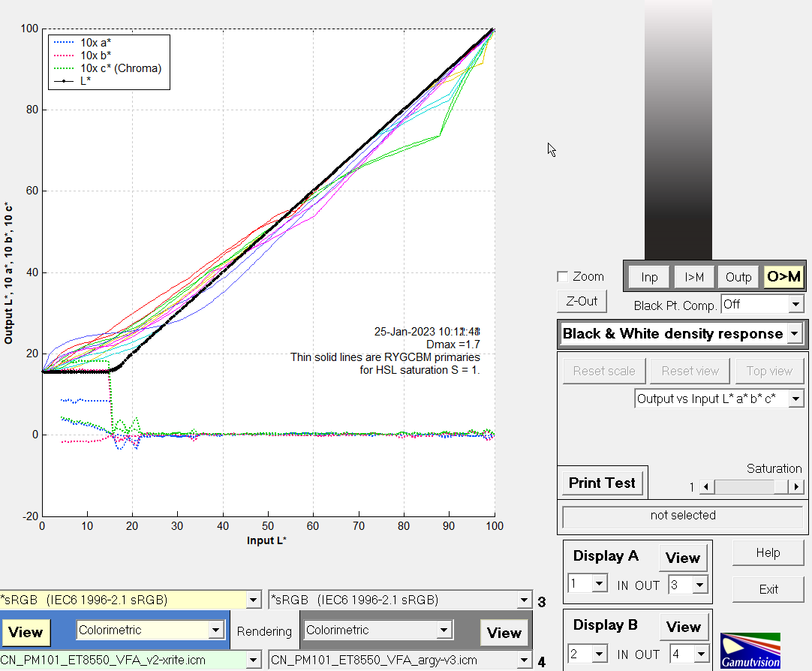This screenshot has width=812, height=671.
Task: Select the I>M display mode
Action: pyautogui.click(x=694, y=277)
